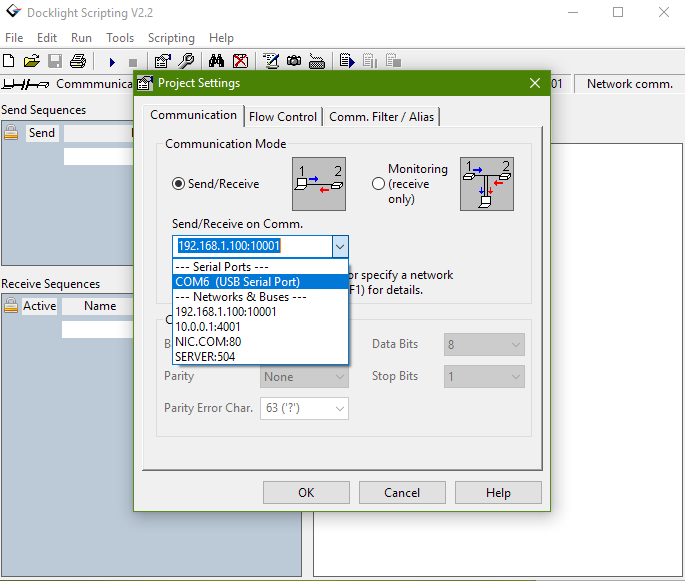Viewport: 685px width, 581px height.
Task: Click the Options wrench icon
Action: click(x=187, y=61)
